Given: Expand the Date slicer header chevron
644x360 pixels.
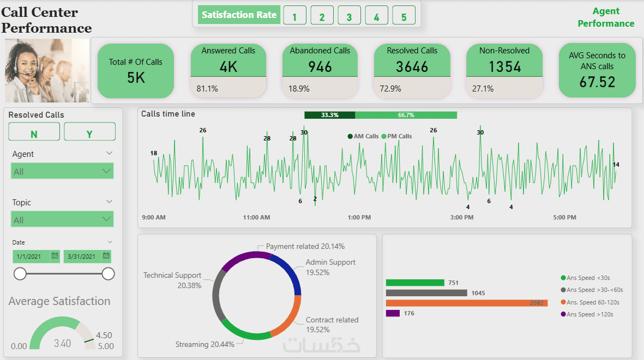Looking at the screenshot, I should [x=110, y=242].
